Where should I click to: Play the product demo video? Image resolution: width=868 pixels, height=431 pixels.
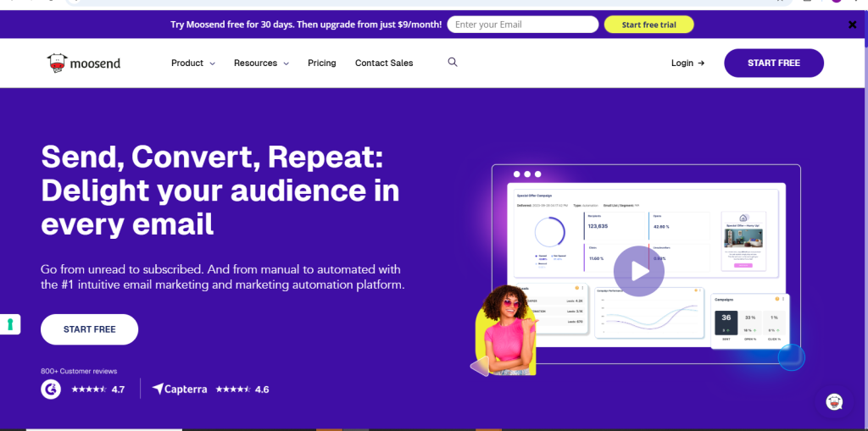click(639, 271)
